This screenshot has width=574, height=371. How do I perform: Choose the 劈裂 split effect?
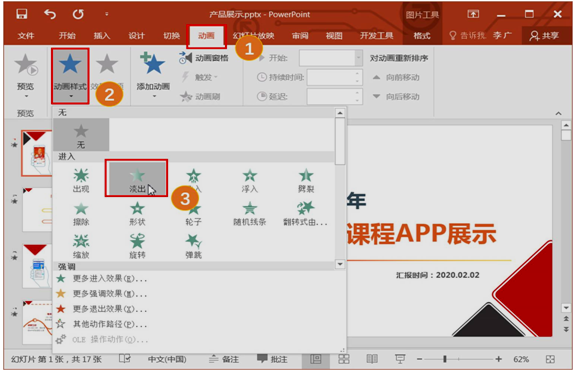(306, 180)
